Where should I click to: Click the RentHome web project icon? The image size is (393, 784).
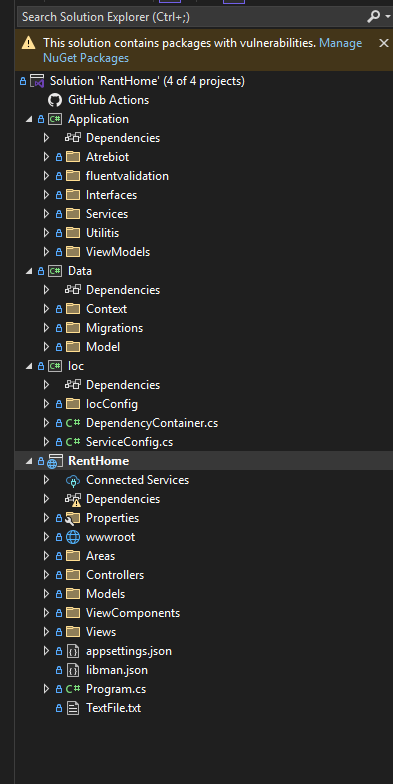(x=54, y=462)
